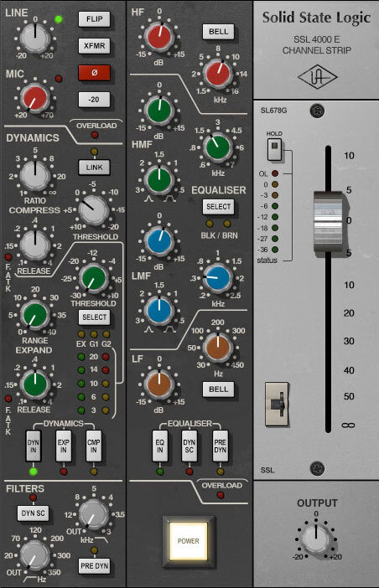Viewport: 379px width, 588px height.
Task: Click the dynamics SELECT button
Action: click(x=94, y=317)
